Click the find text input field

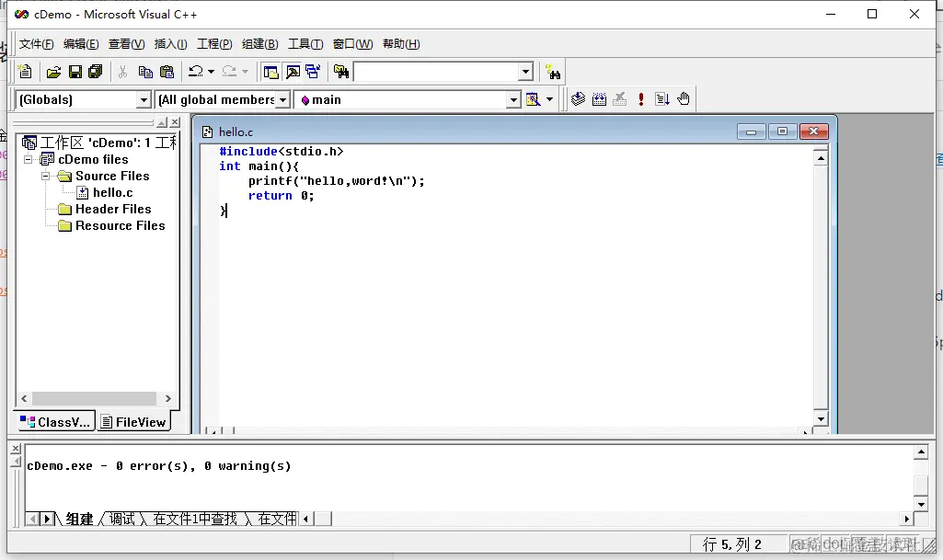tap(436, 72)
